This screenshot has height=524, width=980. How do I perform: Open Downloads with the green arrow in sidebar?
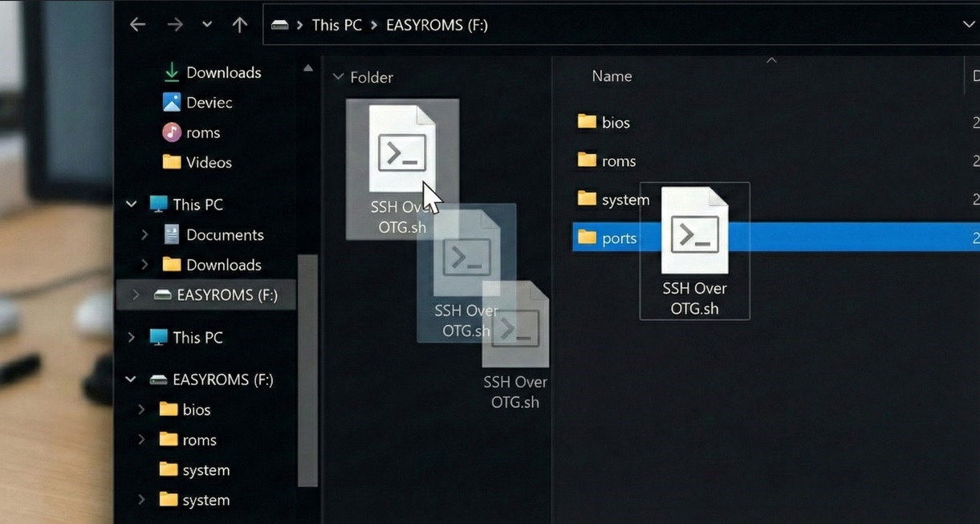click(223, 72)
